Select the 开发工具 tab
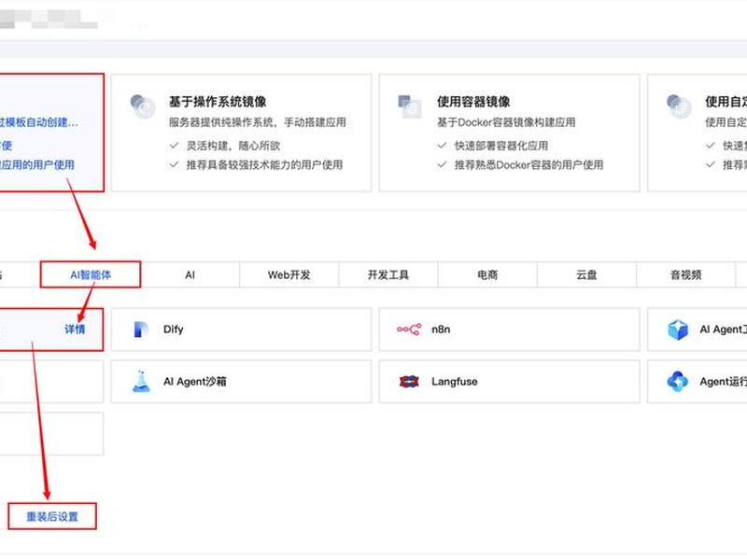Viewport: 747px width, 560px height. tap(388, 274)
